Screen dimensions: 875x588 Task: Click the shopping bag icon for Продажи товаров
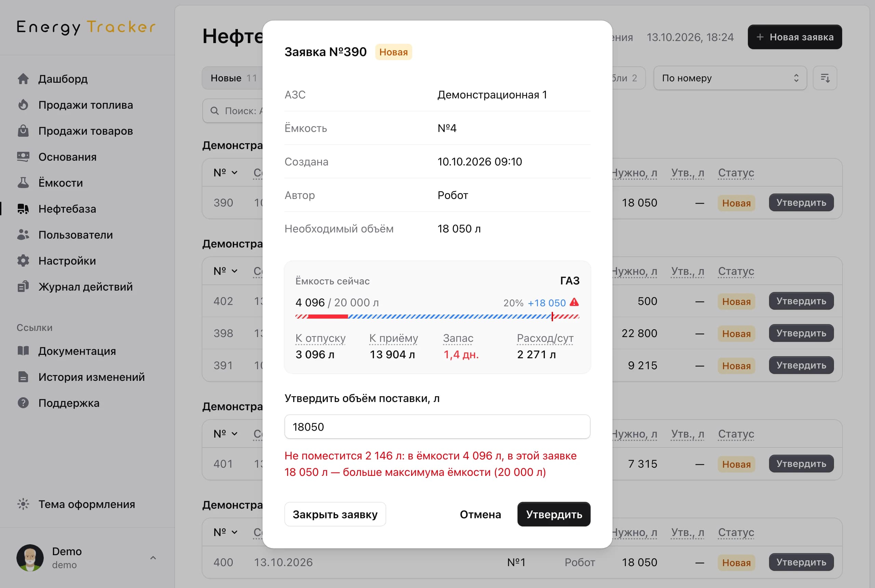point(23,131)
